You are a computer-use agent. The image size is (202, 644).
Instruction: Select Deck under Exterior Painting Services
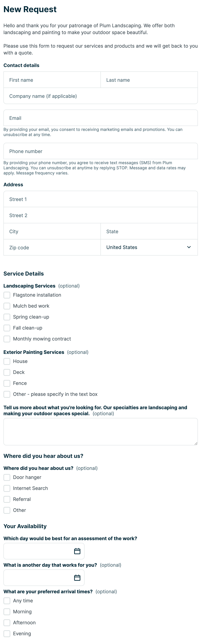7,372
